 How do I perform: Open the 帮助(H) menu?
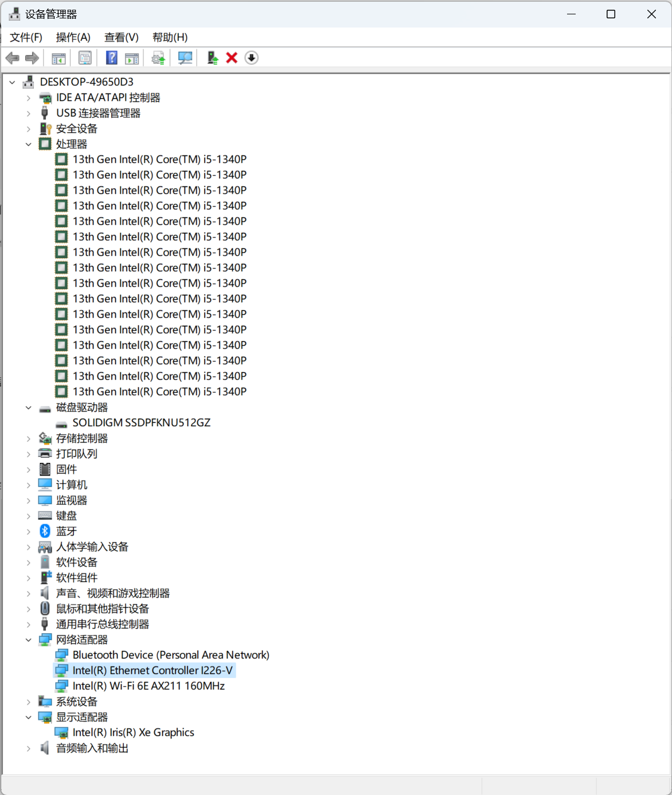[170, 37]
